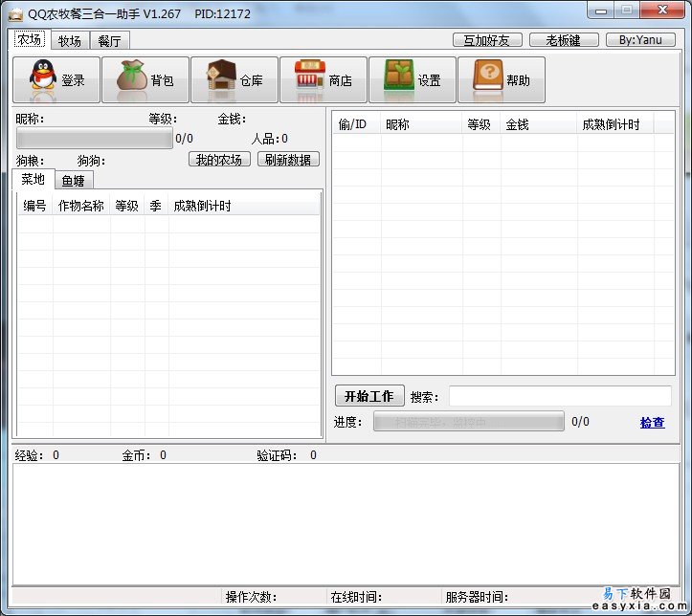Viewport: 692px width, 616px height.
Task: Click crop list 成熟倒计时 column header
Action: [244, 206]
